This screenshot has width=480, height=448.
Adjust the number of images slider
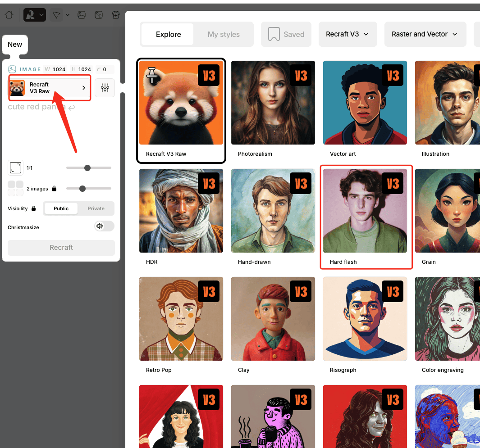pyautogui.click(x=88, y=188)
